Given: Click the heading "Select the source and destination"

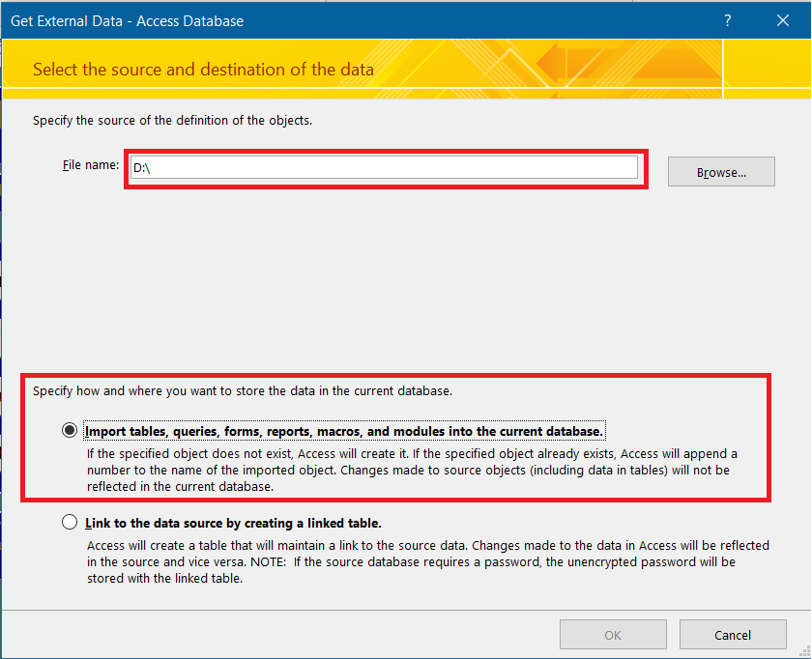Looking at the screenshot, I should click(x=203, y=70).
